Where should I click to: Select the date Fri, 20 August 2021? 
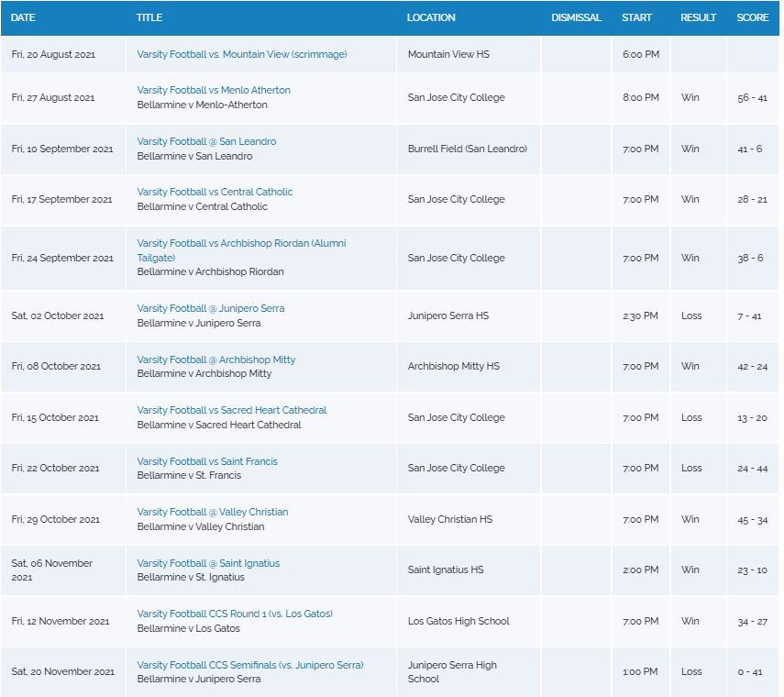tap(53, 54)
